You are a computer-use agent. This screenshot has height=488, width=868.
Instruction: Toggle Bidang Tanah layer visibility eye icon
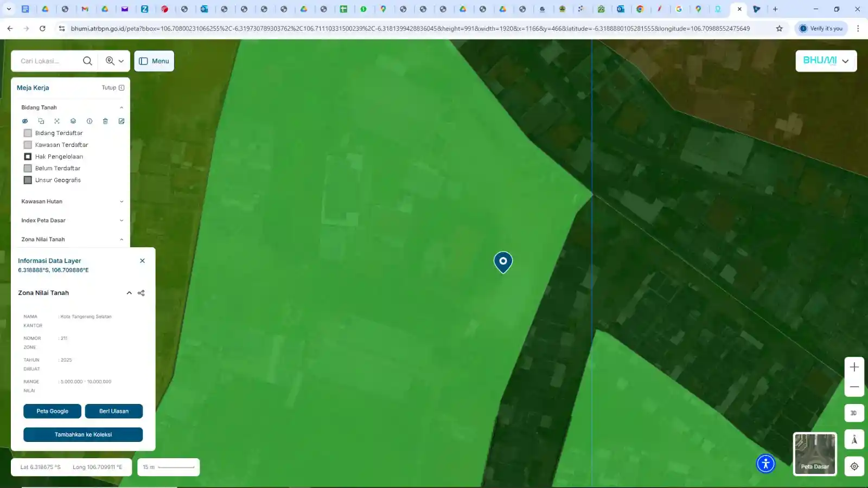pyautogui.click(x=25, y=121)
